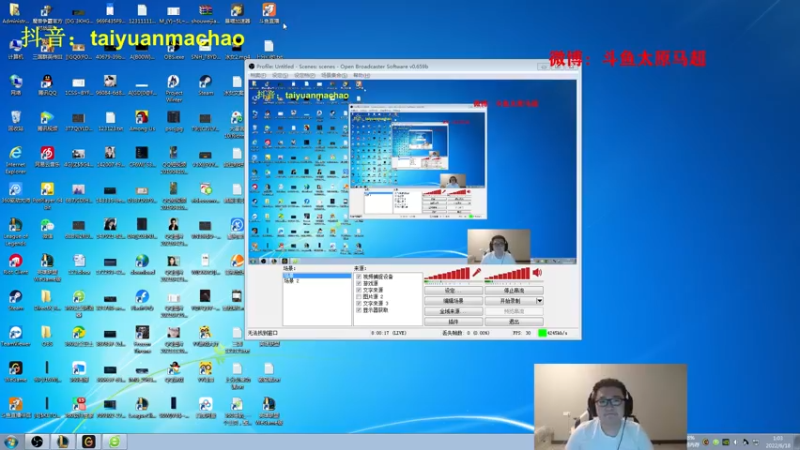The width and height of the screenshot is (800, 450).
Task: Click the League of Legends taskbar icon
Action: (62, 441)
